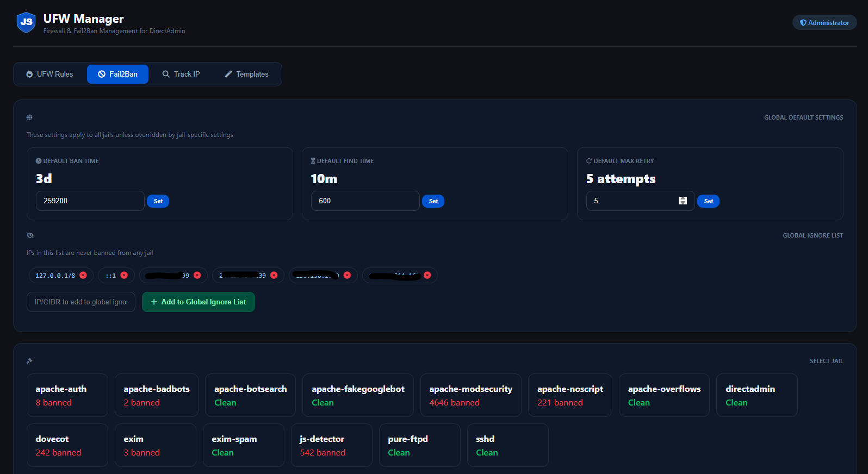Click the UFW Manager shield logo

click(26, 23)
